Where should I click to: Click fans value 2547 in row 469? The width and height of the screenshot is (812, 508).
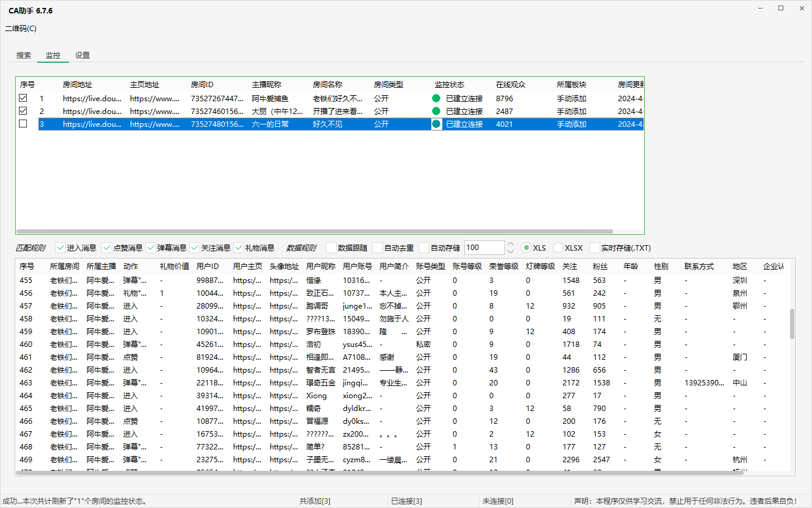tap(602, 460)
